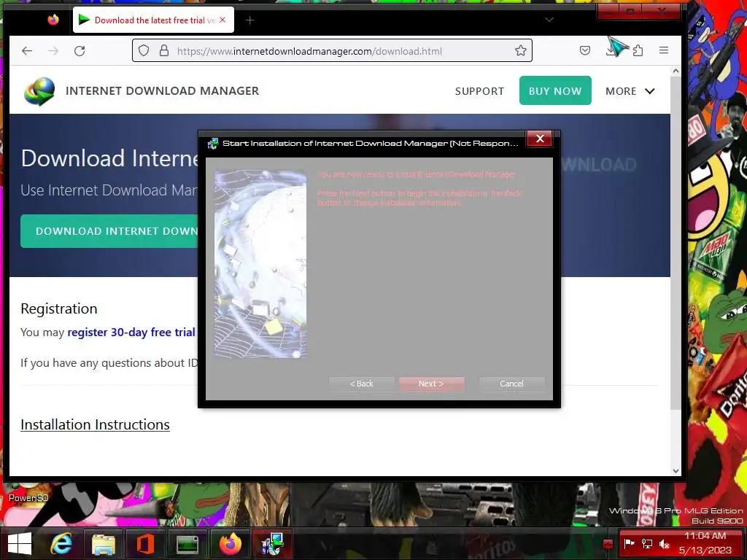Click the muted volume tray icon
Image resolution: width=747 pixels, height=560 pixels.
(x=665, y=543)
